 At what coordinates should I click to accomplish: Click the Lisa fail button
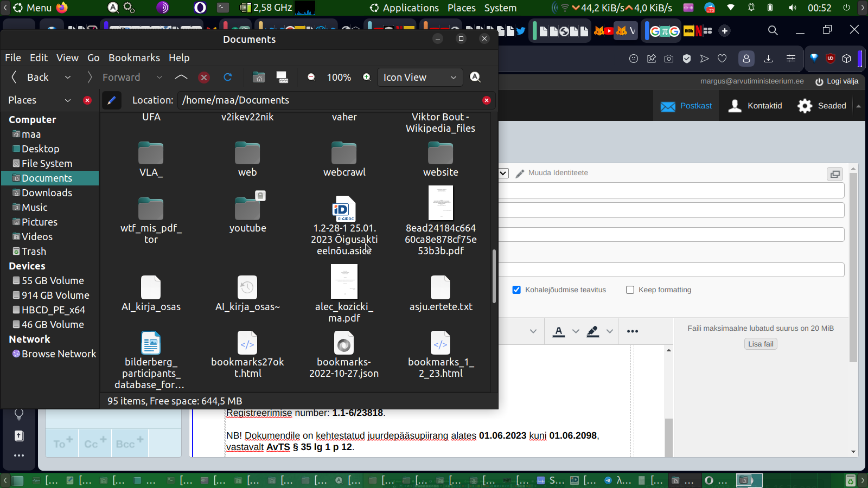point(761,344)
